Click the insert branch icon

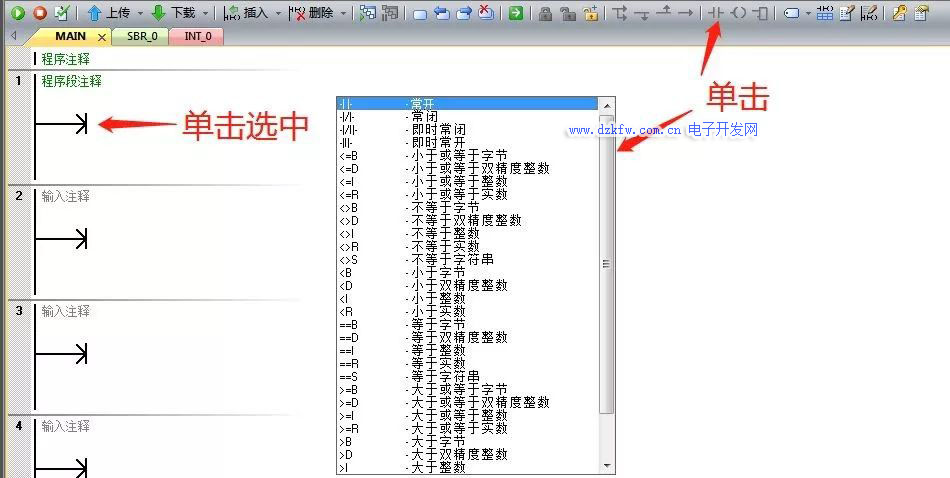click(620, 13)
